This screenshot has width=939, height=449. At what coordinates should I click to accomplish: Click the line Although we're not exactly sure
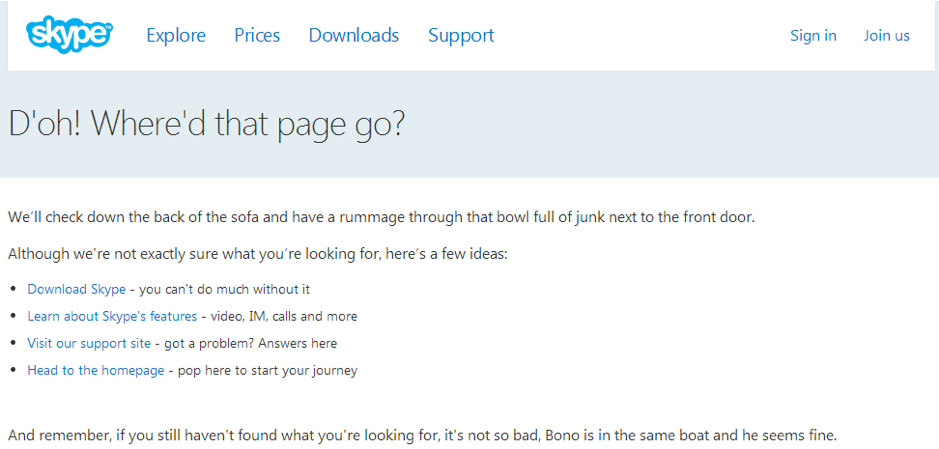(258, 254)
